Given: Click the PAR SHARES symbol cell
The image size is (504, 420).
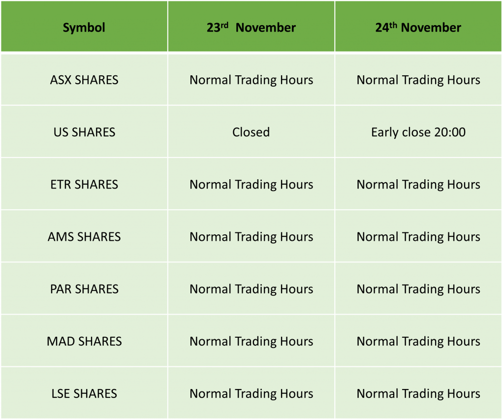Looking at the screenshot, I should click(x=84, y=289).
